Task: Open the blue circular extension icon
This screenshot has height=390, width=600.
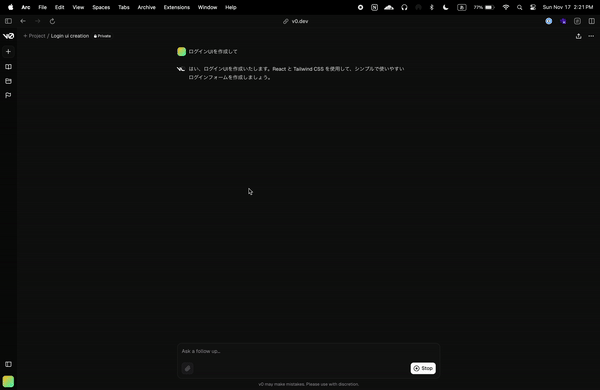Action: (x=549, y=21)
